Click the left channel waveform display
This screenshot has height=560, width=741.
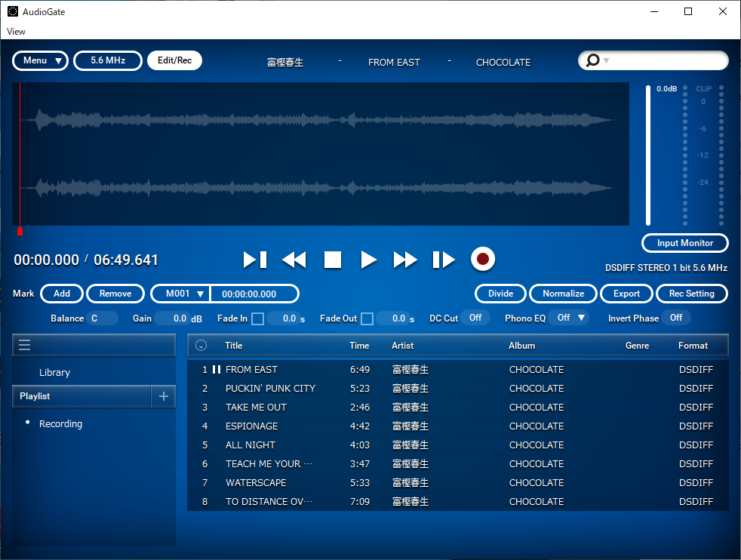(x=321, y=119)
